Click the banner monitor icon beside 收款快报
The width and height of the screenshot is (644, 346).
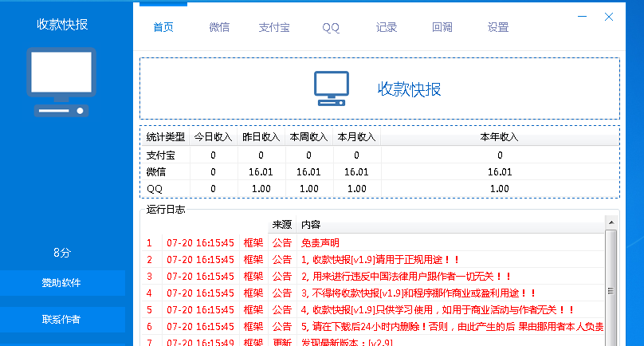(x=332, y=88)
